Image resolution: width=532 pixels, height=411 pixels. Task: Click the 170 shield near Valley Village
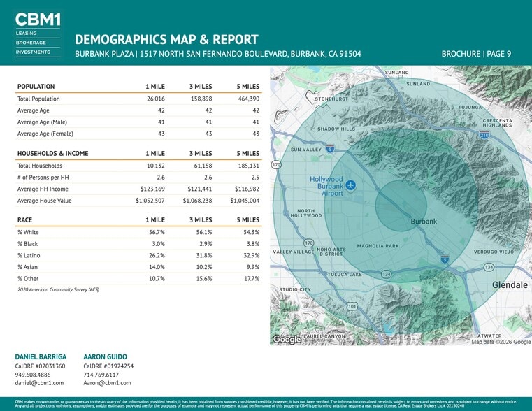(308, 243)
